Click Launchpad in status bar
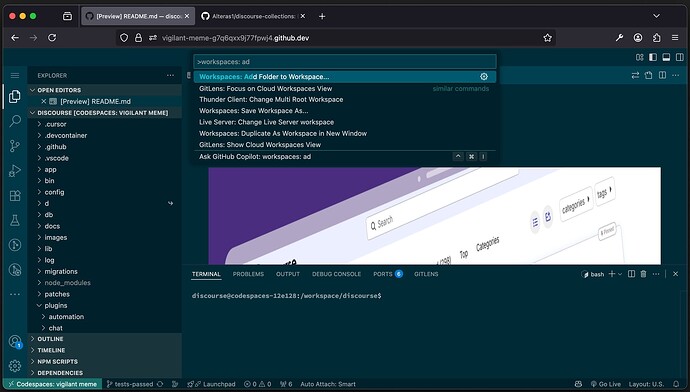Viewport: 690px width, 392px height. coord(211,384)
